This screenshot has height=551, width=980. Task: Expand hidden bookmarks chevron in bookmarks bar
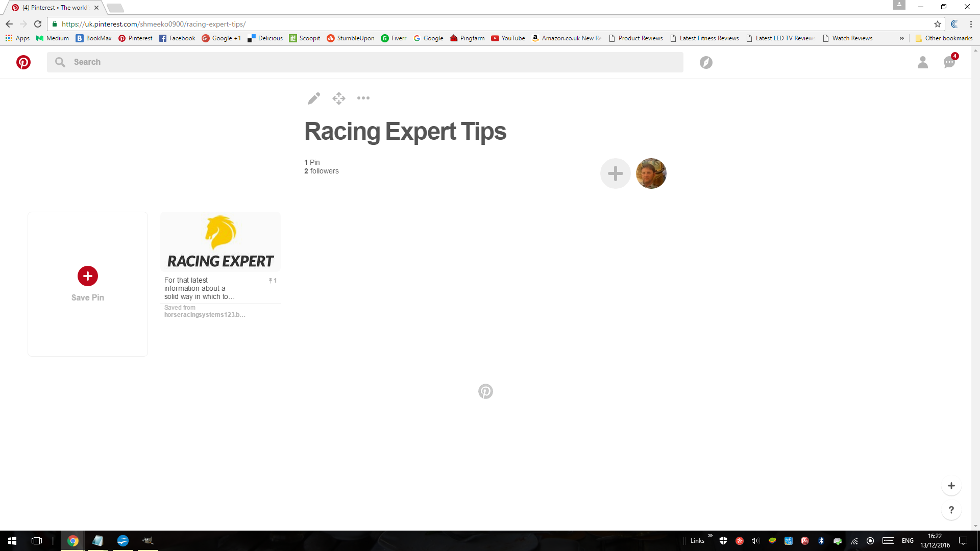click(x=902, y=38)
